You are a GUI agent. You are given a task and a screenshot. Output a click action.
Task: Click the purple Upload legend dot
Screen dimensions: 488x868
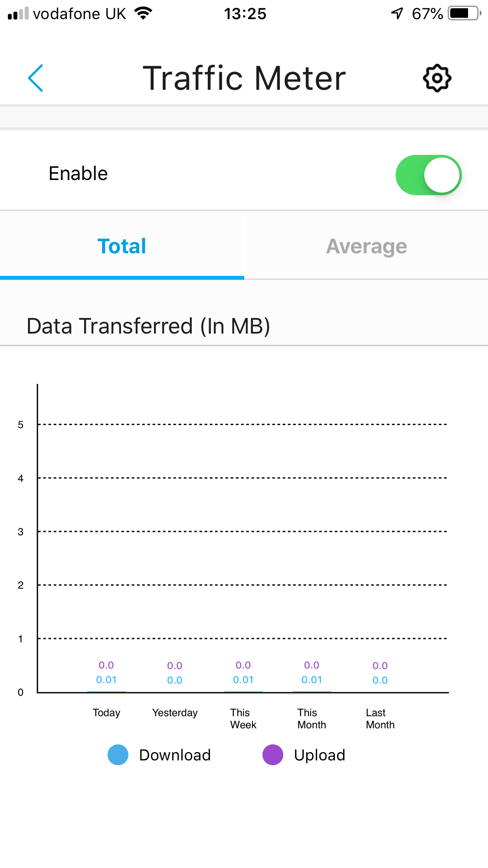pos(273,755)
